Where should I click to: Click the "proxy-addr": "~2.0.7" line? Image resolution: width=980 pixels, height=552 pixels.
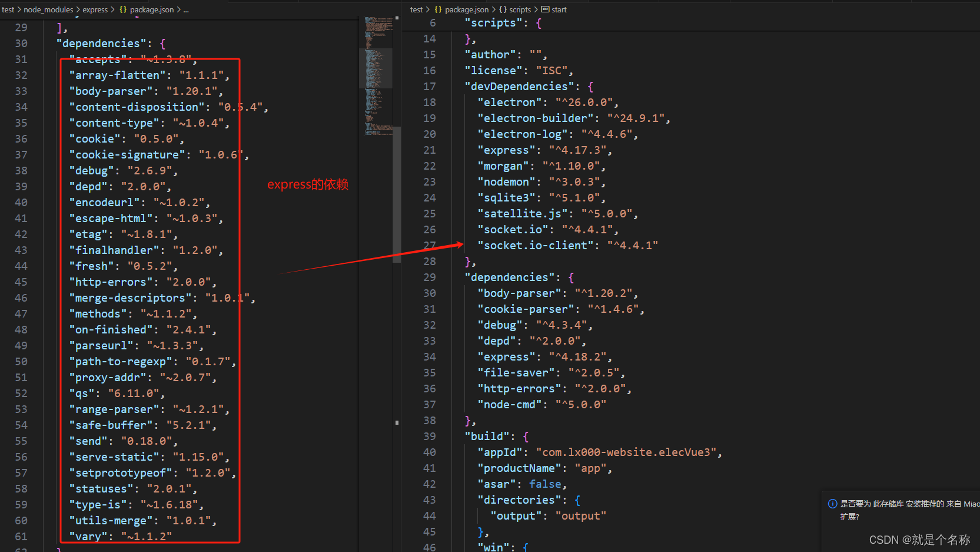tap(143, 378)
